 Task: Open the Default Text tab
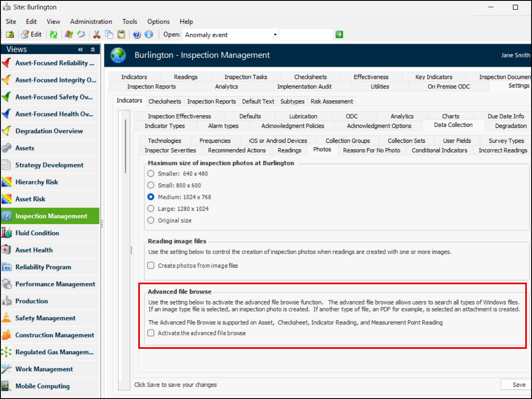coord(258,102)
